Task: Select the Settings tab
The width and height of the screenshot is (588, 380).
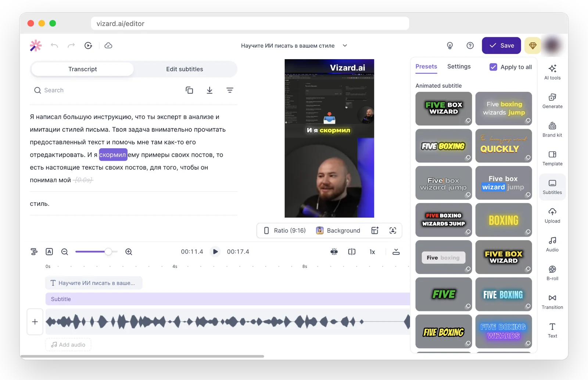Action: point(459,67)
